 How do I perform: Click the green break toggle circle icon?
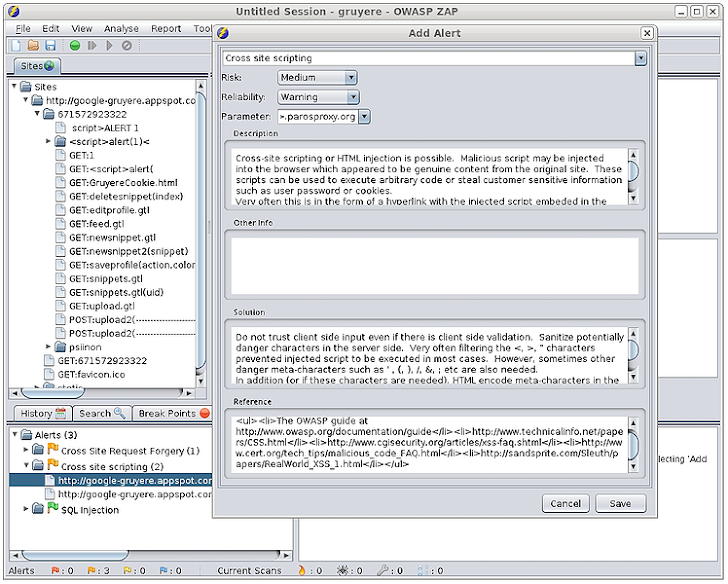pos(74,45)
